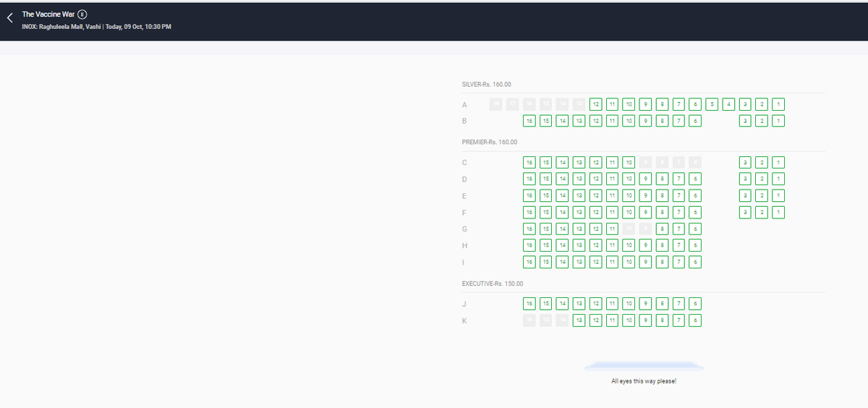Choose seat 8 in row F
Image resolution: width=868 pixels, height=408 pixels.
pos(663,212)
